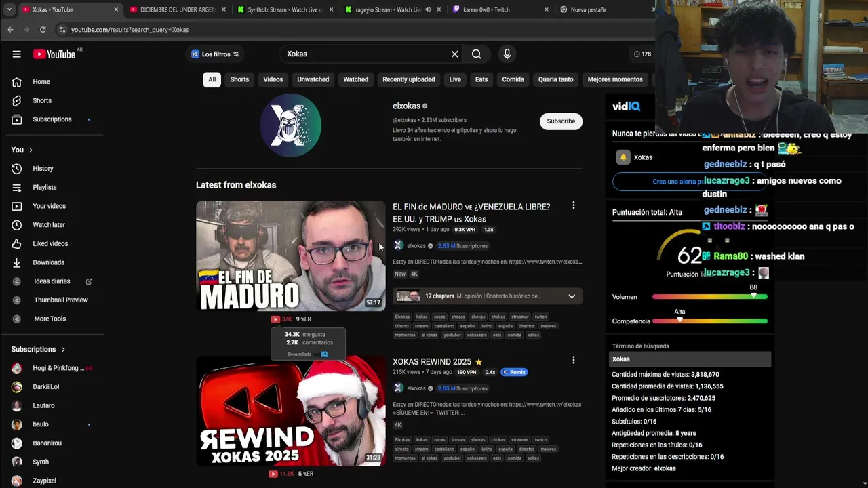Open the EL FIN de MADURO video title
This screenshot has height=488, width=868.
point(471,213)
